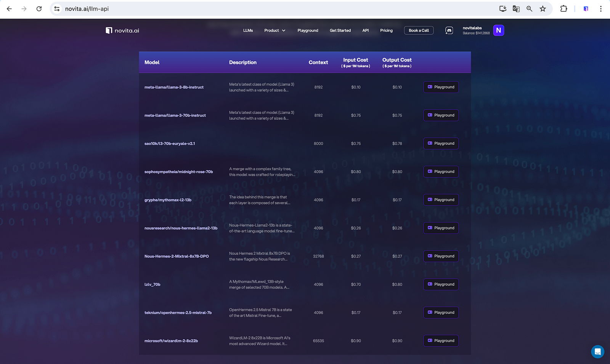Open the zoom magnifier control
The image size is (610, 364).
[530, 9]
